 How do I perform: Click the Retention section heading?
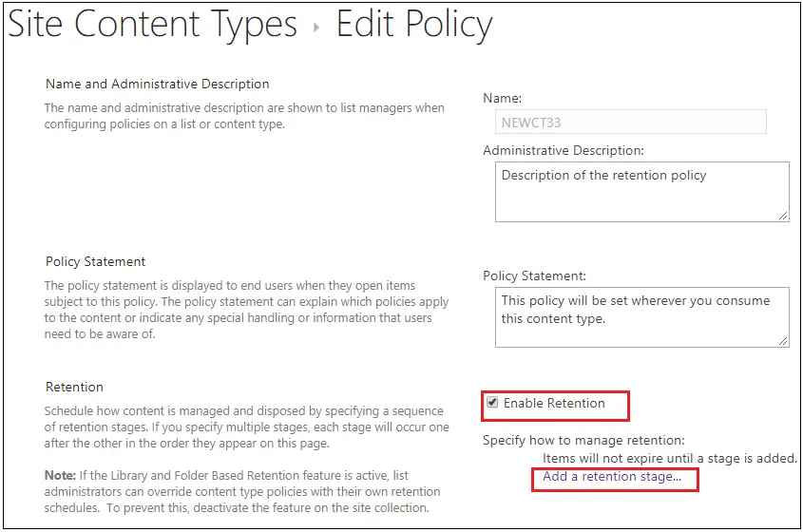pos(74,388)
